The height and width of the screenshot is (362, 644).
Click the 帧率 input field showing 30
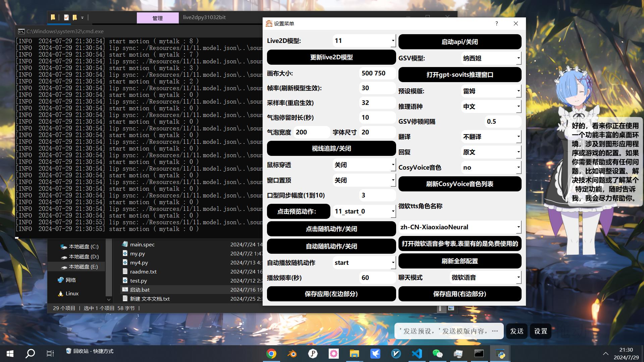377,88
